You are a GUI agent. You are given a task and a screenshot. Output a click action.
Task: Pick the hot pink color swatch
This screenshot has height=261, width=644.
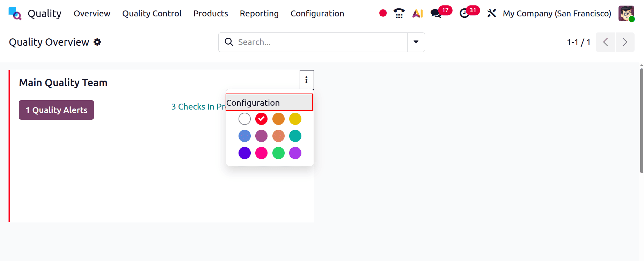[261, 153]
